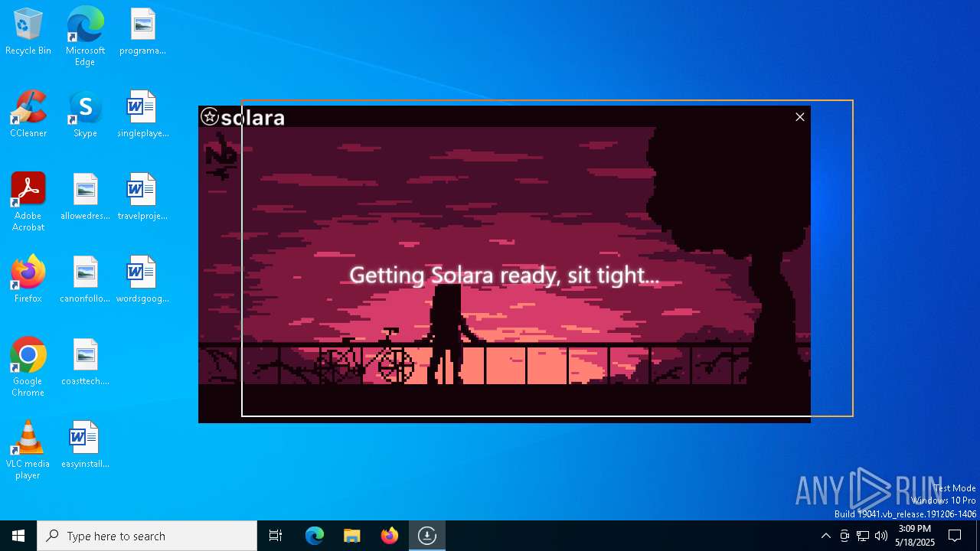
Task: Launch Microsoft Edge from desktop shortcut
Action: point(85,36)
